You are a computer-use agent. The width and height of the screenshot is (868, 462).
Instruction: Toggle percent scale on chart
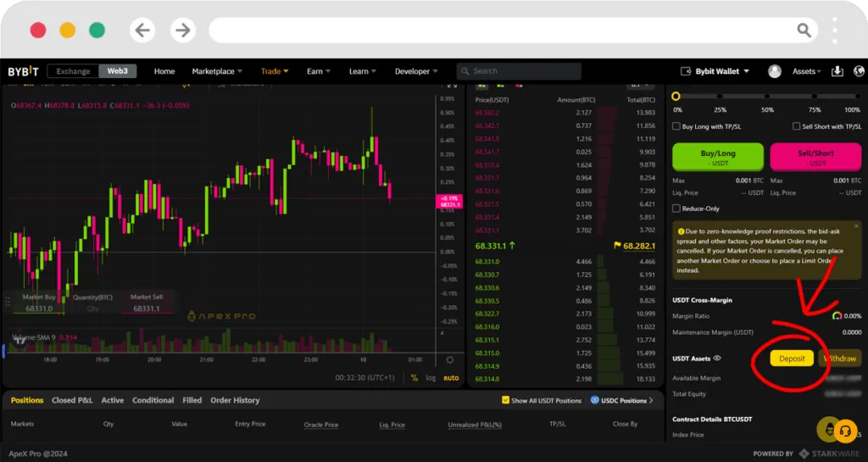point(414,377)
